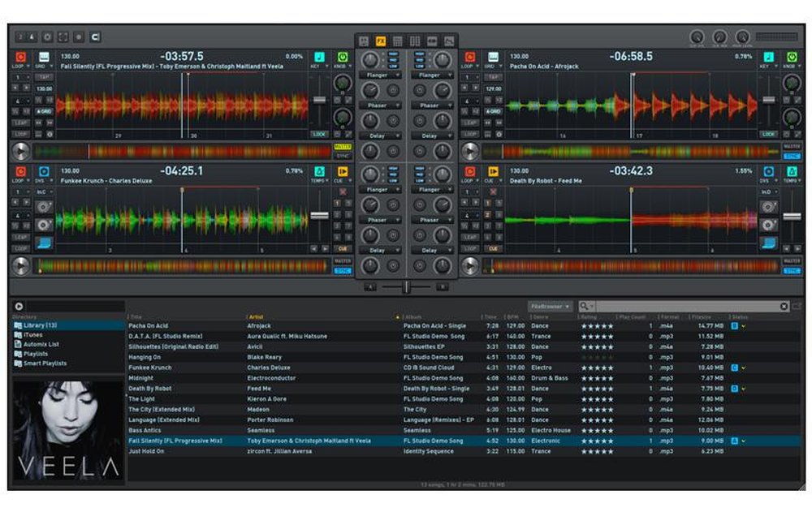Click the pitch fader on the Fall Silently deck
812x512 pixels.
(x=319, y=100)
